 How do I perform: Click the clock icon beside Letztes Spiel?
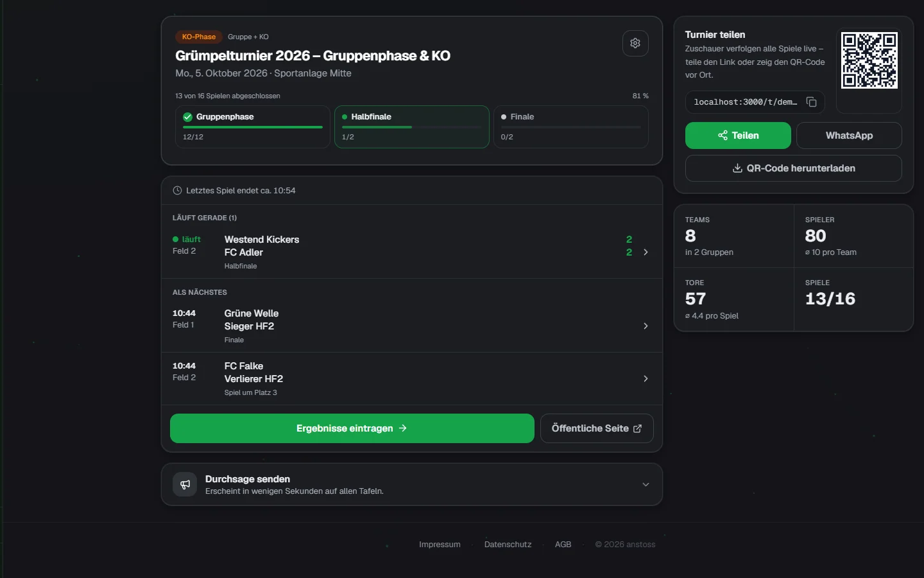click(177, 191)
